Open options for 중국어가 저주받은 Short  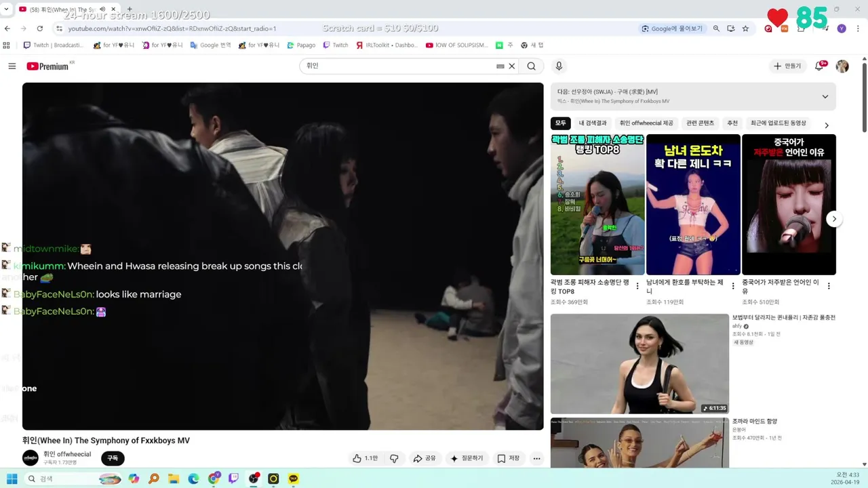point(829,286)
